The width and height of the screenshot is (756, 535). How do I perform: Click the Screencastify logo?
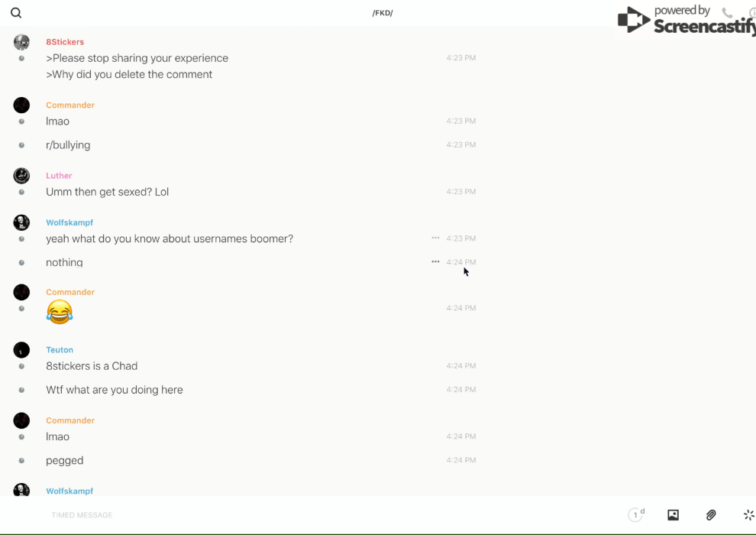tap(686, 20)
